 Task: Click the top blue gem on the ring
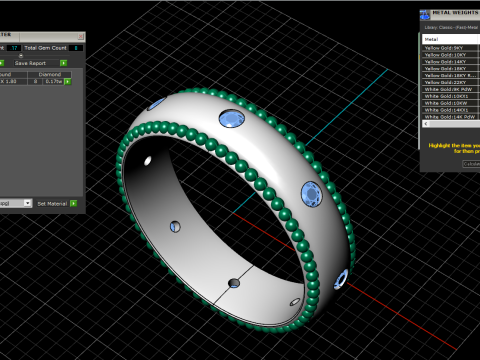point(232,119)
